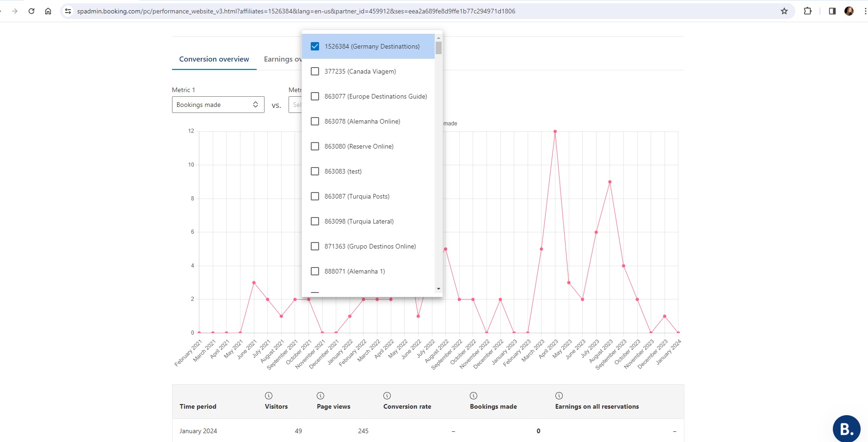Image resolution: width=868 pixels, height=442 pixels.
Task: Click the Bookings made column header
Action: [x=493, y=406]
